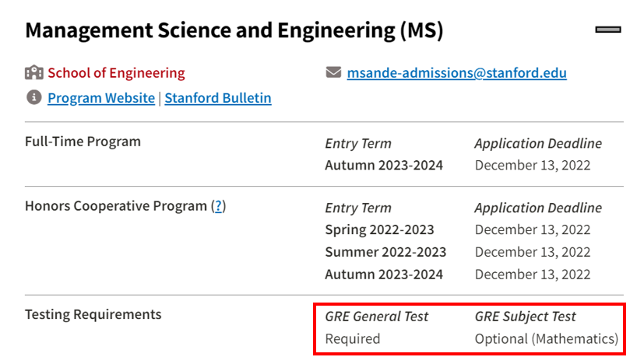637x364 pixels.
Task: Click the Testing Requirements label
Action: point(93,314)
